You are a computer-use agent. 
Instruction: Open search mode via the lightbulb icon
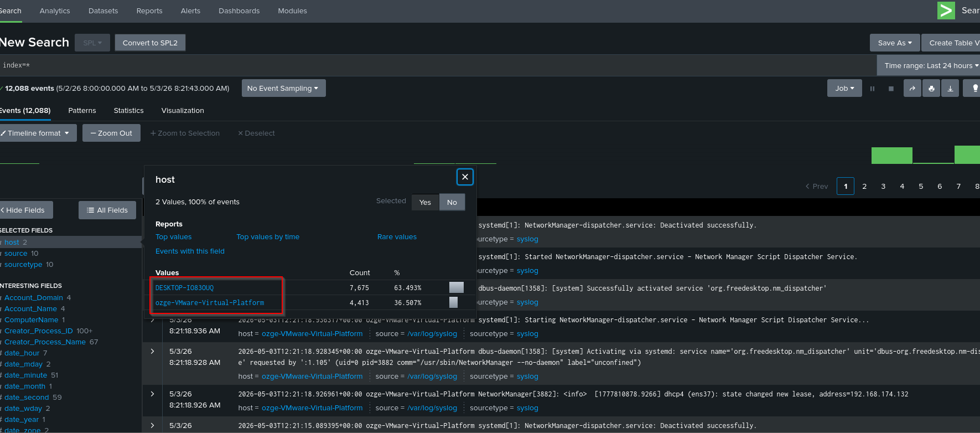pyautogui.click(x=973, y=88)
